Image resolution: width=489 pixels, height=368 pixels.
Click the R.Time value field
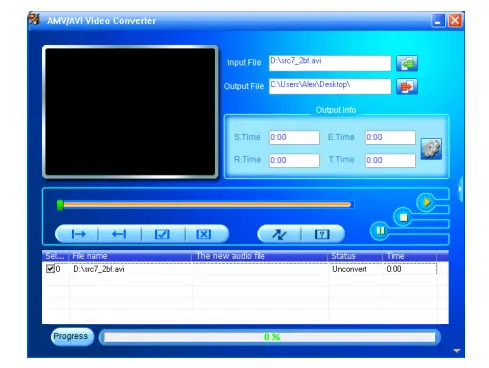294,160
